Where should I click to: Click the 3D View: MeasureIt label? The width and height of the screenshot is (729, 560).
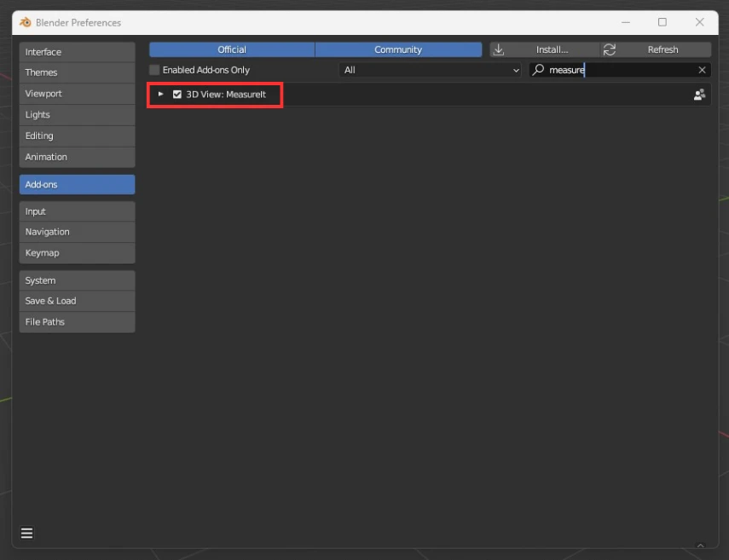coord(226,95)
